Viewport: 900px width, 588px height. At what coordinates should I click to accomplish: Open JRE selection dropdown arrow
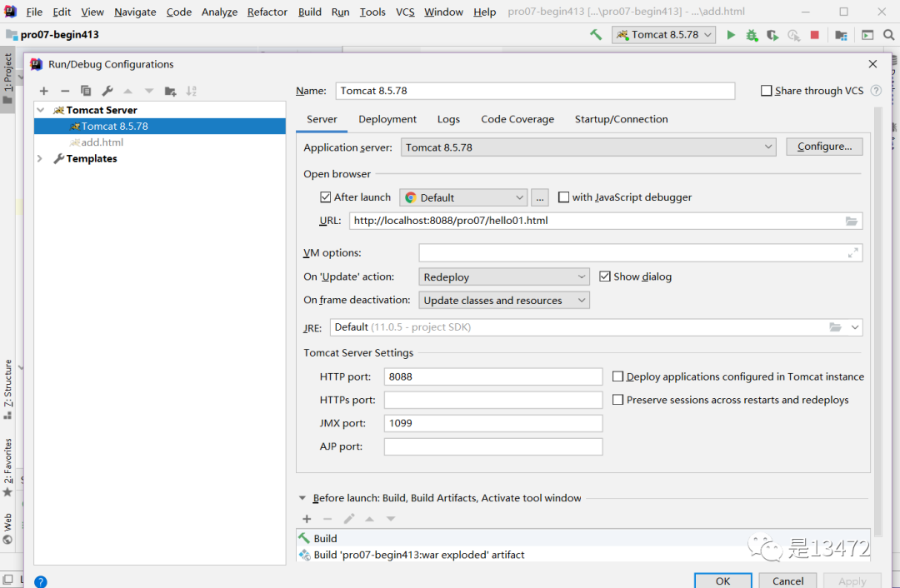pos(855,327)
